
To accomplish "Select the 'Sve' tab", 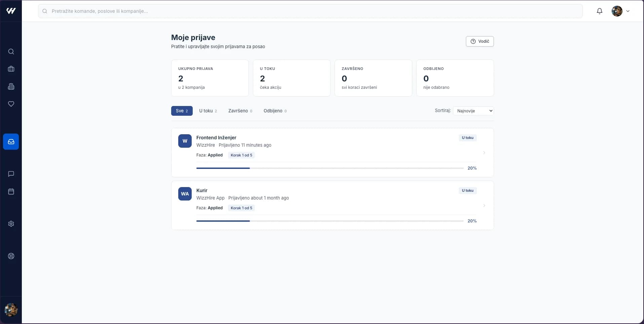I will click(x=182, y=111).
